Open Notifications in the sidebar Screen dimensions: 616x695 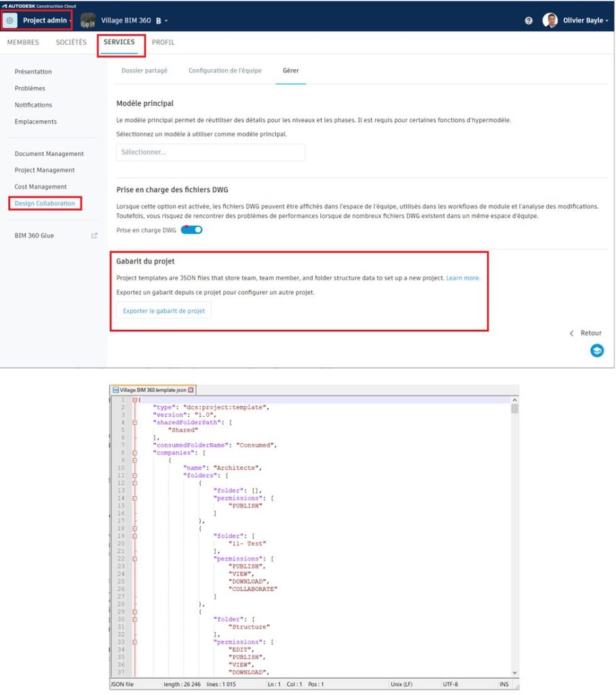click(33, 105)
